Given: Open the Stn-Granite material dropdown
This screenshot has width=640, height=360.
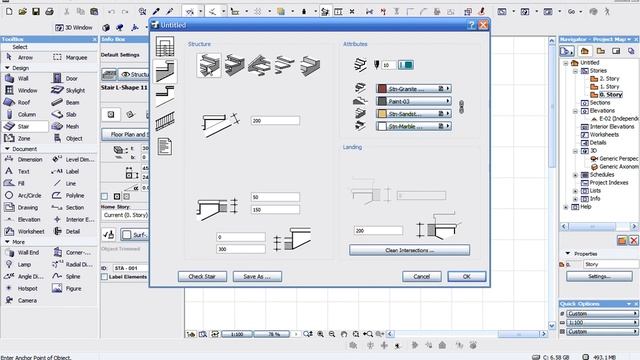Looking at the screenshot, I should (x=413, y=89).
